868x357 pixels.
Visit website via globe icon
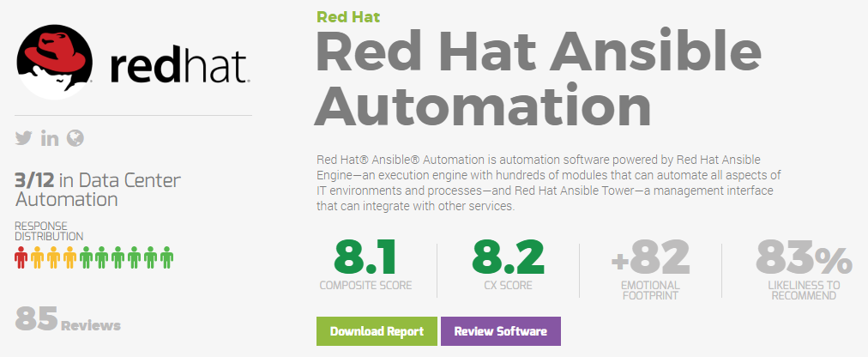pos(75,138)
